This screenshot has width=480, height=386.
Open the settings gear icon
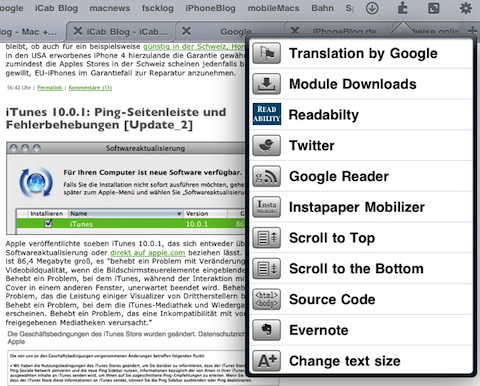[466, 8]
